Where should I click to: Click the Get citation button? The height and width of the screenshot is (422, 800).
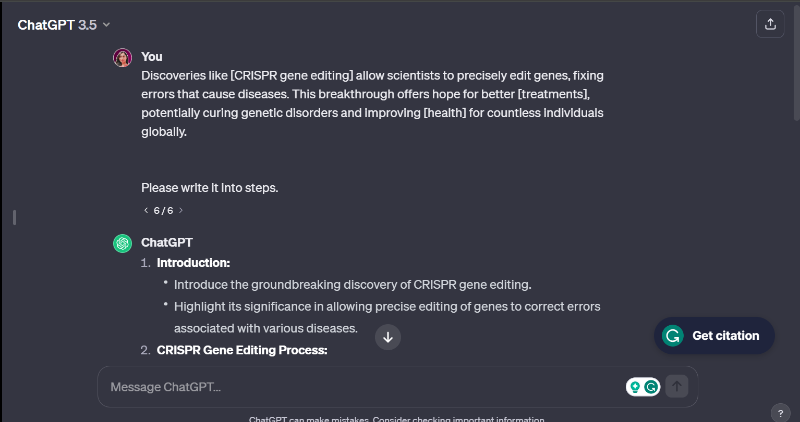(714, 336)
